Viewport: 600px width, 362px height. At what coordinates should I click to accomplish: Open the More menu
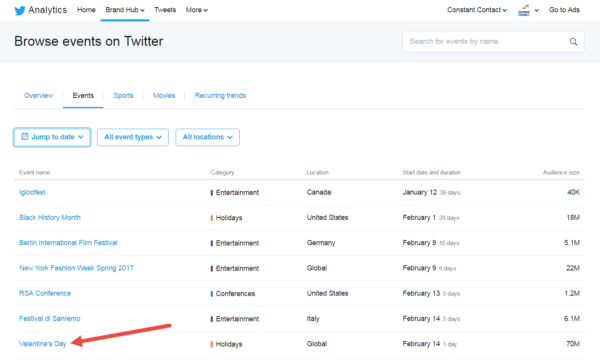[197, 10]
